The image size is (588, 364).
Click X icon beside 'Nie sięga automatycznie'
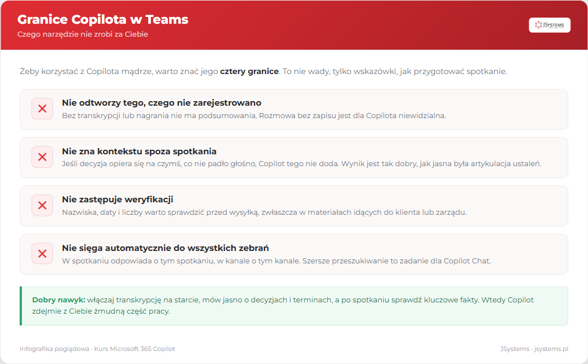[x=42, y=254]
